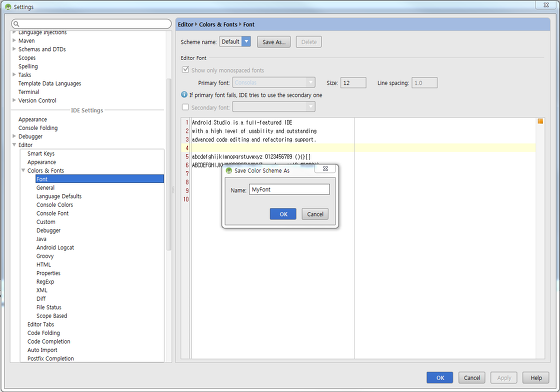Click the search magnifier icon in settings
Screen dimensions: 560x392
(x=16, y=24)
